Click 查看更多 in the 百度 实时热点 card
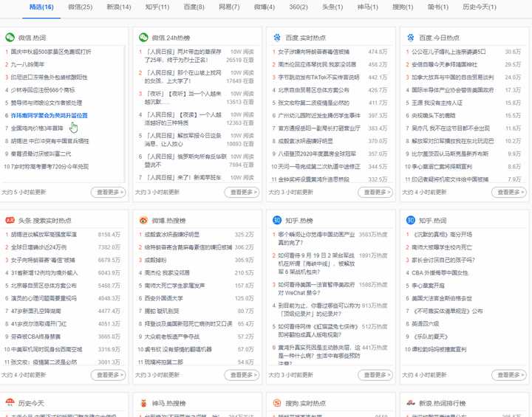Viewport: 532px width, 417px height. 375,192
